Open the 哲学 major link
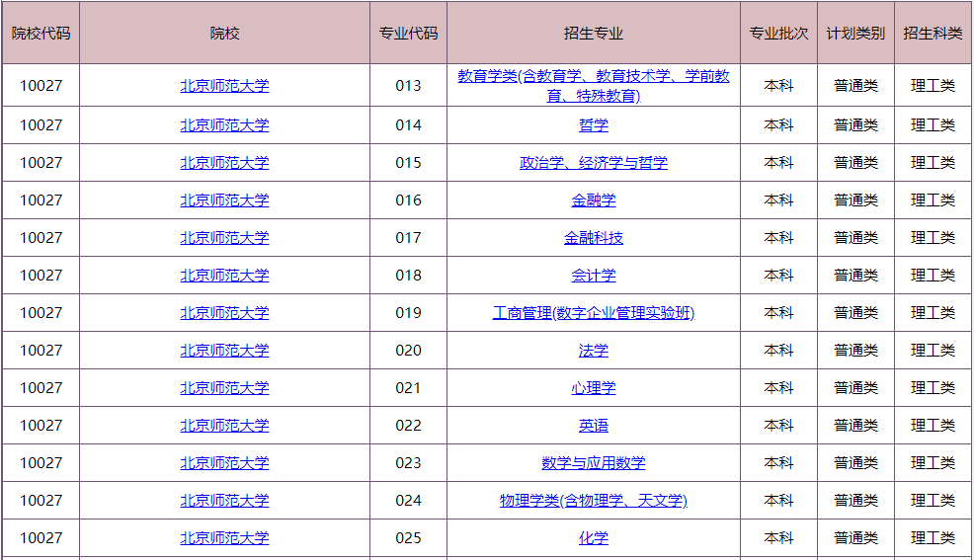Screen dimensions: 974x560 [594, 125]
